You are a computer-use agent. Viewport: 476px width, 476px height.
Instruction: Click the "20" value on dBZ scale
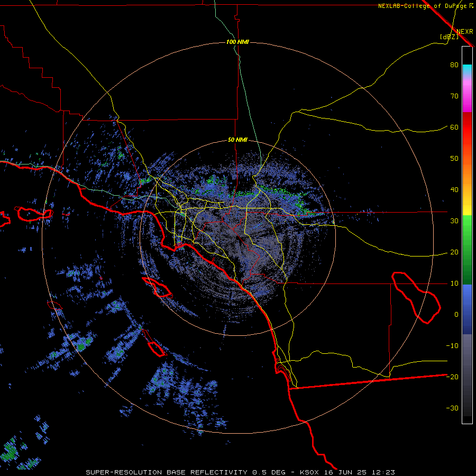tap(454, 252)
